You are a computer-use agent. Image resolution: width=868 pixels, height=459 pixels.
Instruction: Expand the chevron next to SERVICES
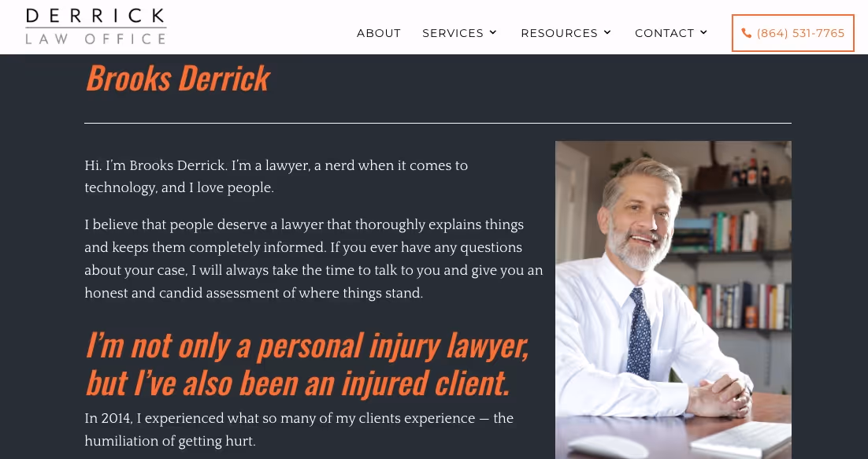tap(492, 32)
